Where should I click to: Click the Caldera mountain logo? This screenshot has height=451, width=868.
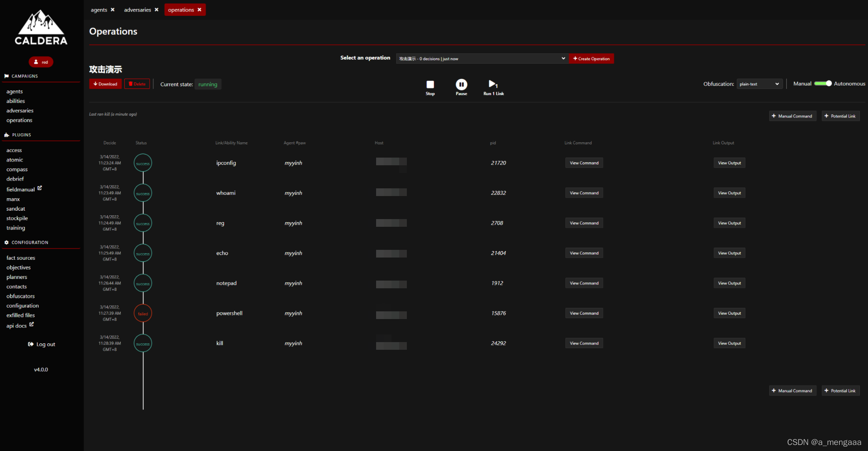(41, 27)
